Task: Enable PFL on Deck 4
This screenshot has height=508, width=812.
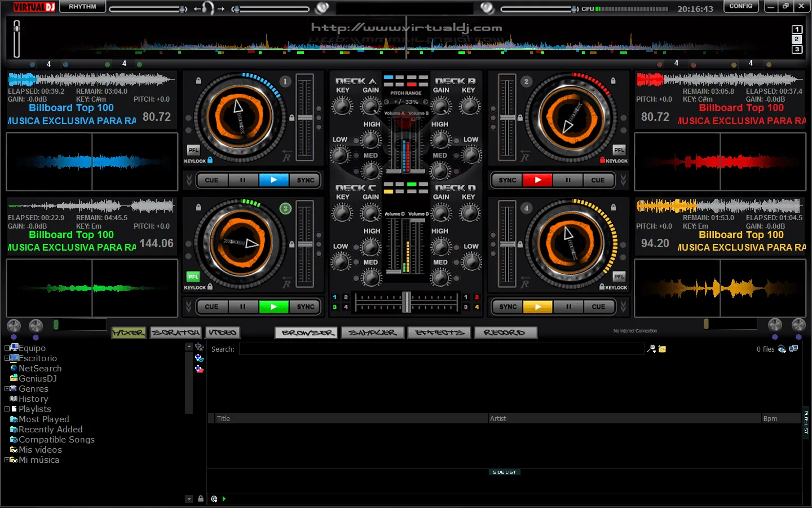Action: (619, 277)
